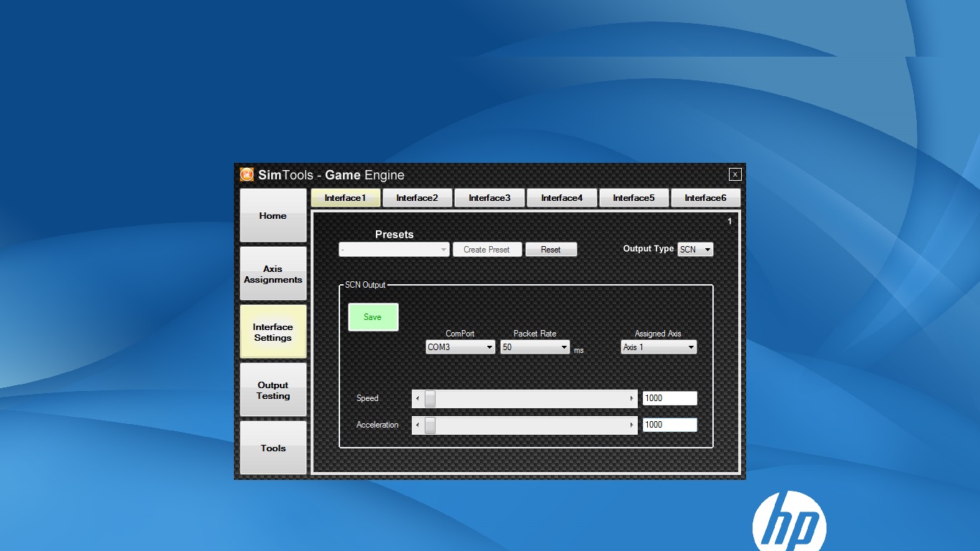Click the Speed slider right arrow
The height and width of the screenshot is (551, 980).
[632, 398]
